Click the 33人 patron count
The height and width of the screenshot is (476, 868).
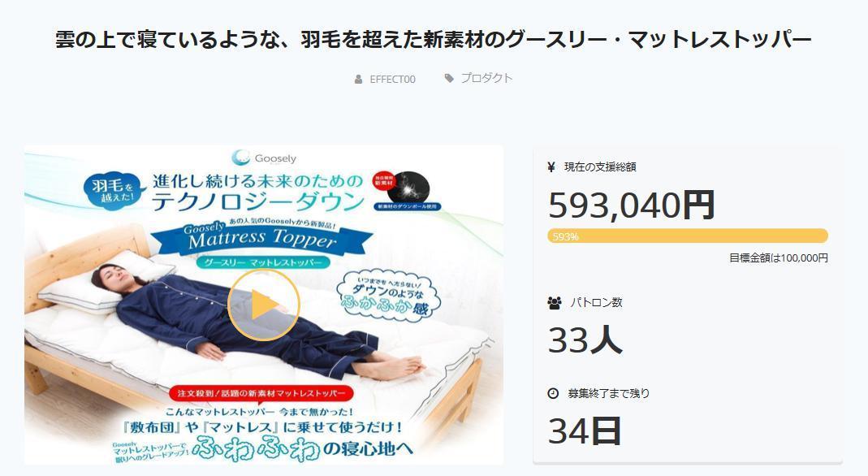click(x=585, y=340)
